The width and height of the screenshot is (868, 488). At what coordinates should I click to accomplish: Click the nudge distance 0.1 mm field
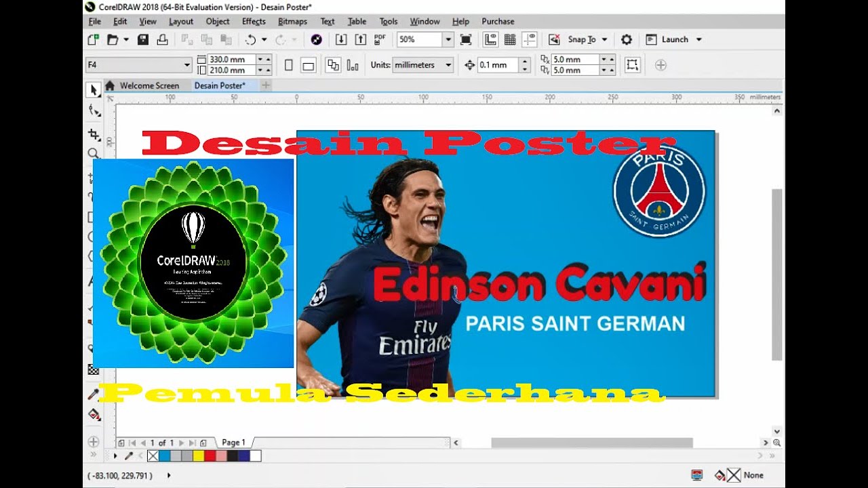click(498, 65)
